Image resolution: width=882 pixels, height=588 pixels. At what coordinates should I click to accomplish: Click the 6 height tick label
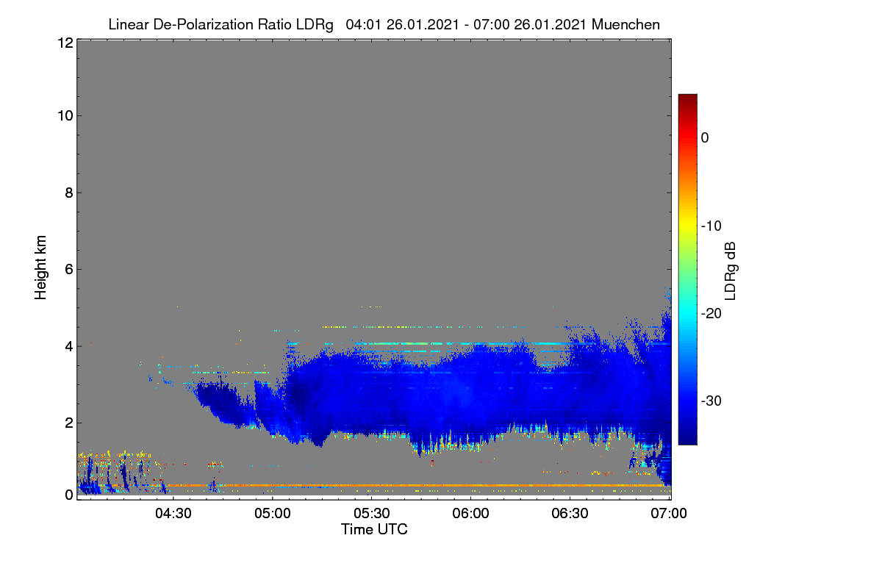click(68, 269)
